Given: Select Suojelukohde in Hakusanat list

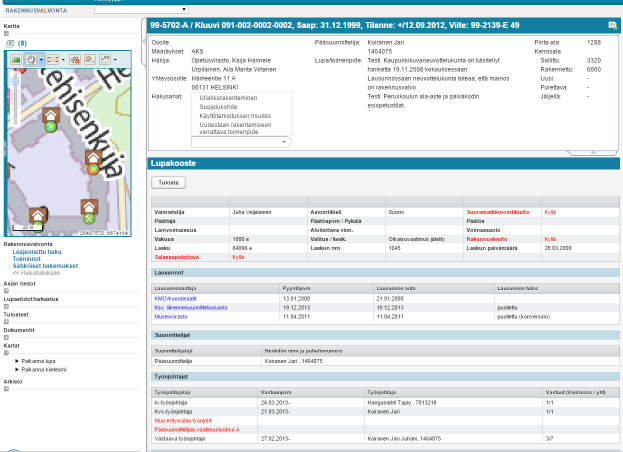Looking at the screenshot, I should coord(218,107).
